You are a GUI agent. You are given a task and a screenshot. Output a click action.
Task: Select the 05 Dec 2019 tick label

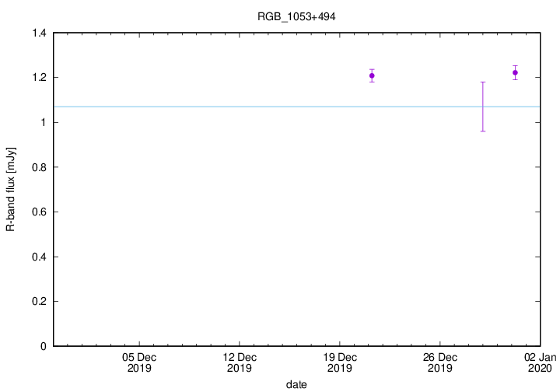point(139,362)
